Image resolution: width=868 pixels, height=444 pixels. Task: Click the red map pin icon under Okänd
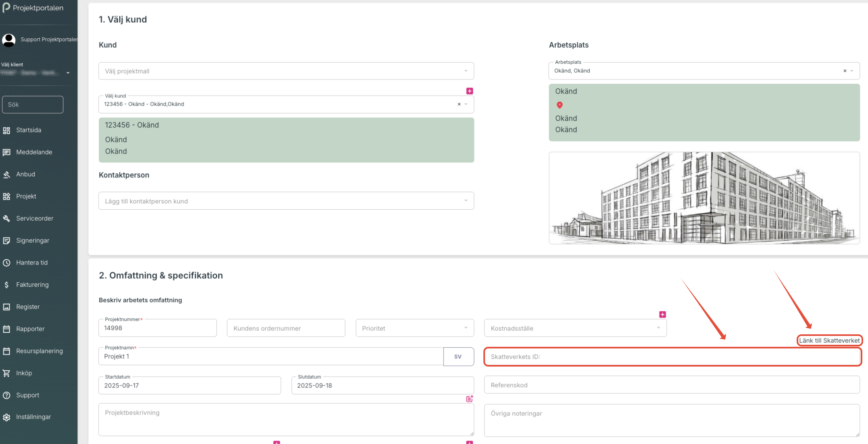click(x=559, y=105)
